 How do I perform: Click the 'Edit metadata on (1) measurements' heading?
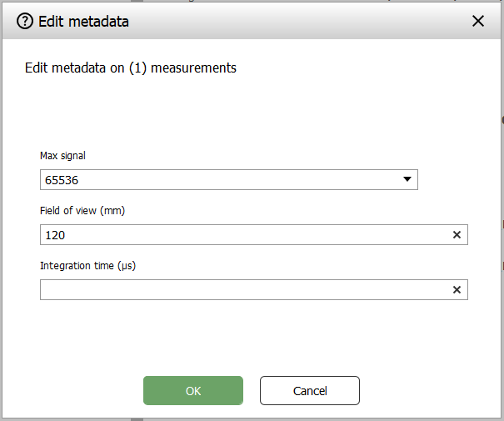pos(131,68)
